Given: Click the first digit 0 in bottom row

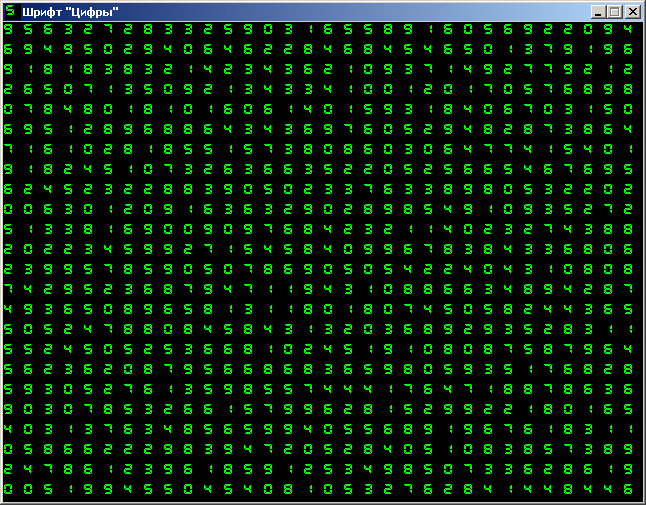Looking at the screenshot, I should 8,490.
